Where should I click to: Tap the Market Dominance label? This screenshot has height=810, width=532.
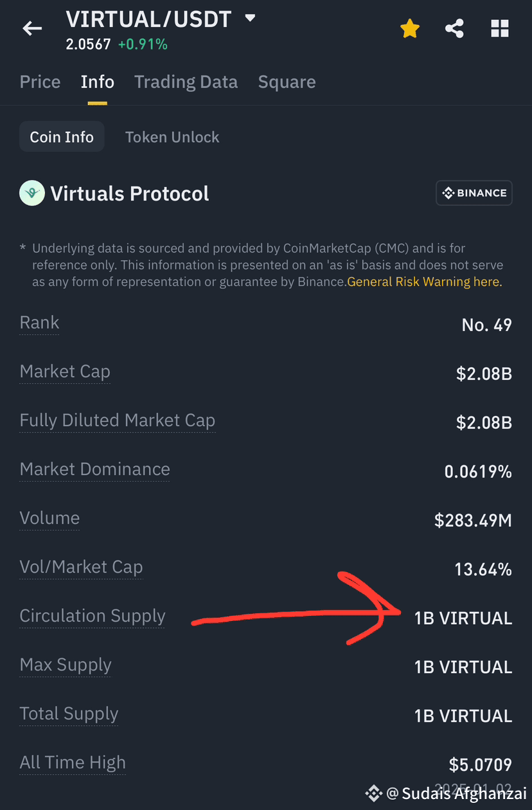pyautogui.click(x=95, y=469)
